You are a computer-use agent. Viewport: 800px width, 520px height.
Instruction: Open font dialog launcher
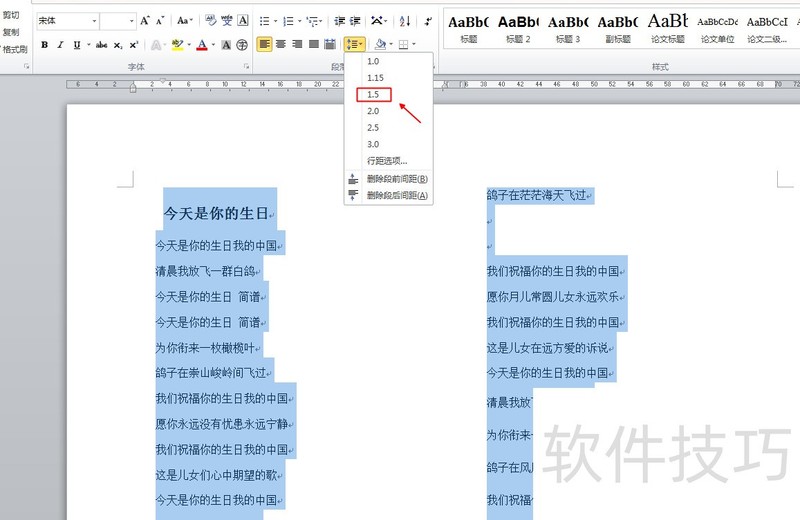pyautogui.click(x=246, y=66)
